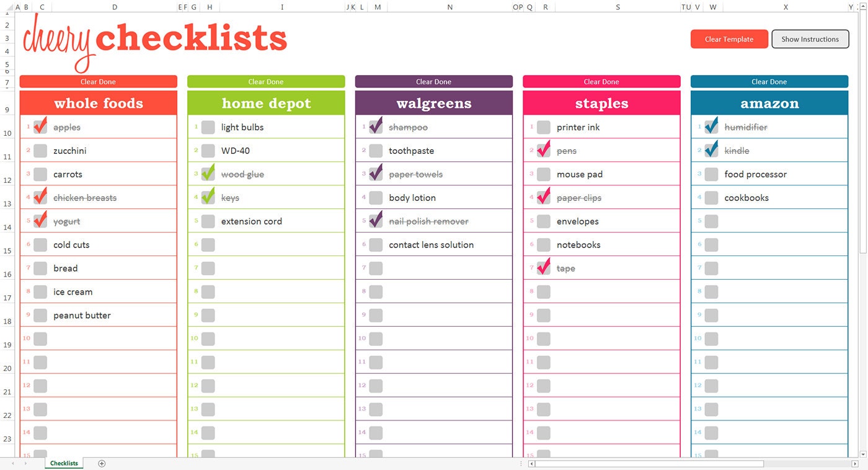Click the vertical scrollbar down arrow

862,453
